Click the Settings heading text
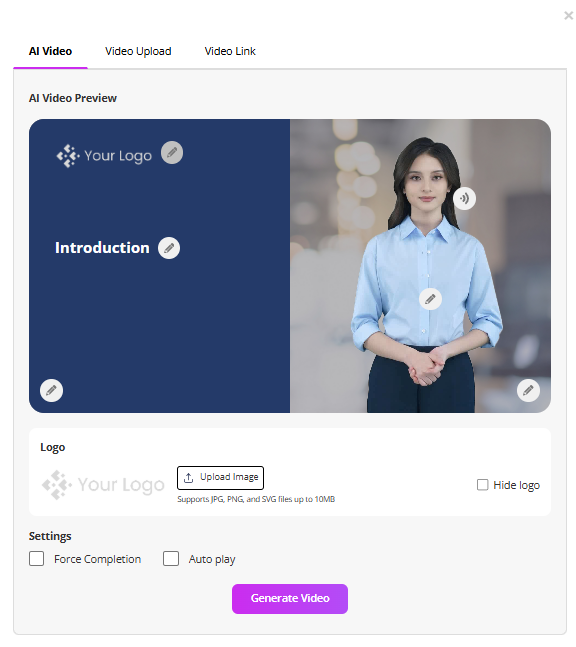Screen dimensions: 576x647 tap(50, 536)
